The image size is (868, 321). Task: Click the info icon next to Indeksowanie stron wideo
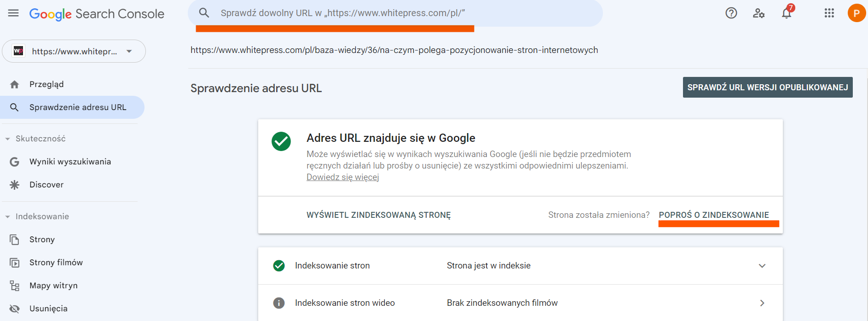click(279, 303)
